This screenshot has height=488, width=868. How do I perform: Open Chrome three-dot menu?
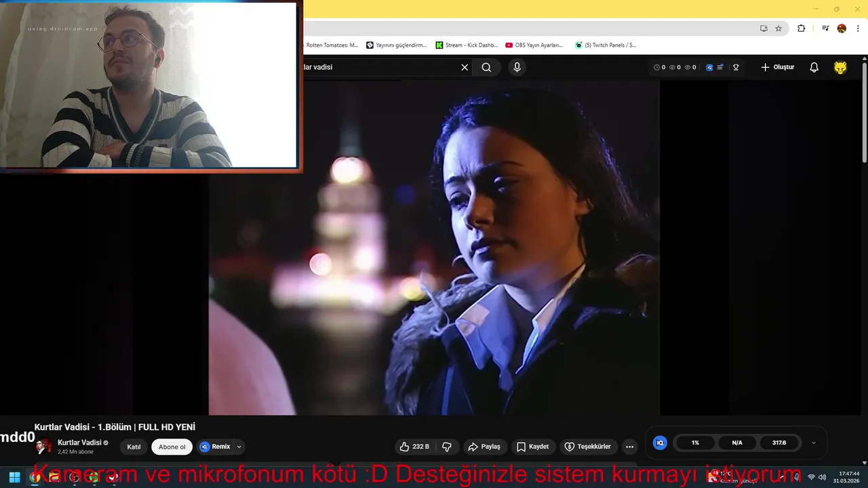pos(857,28)
